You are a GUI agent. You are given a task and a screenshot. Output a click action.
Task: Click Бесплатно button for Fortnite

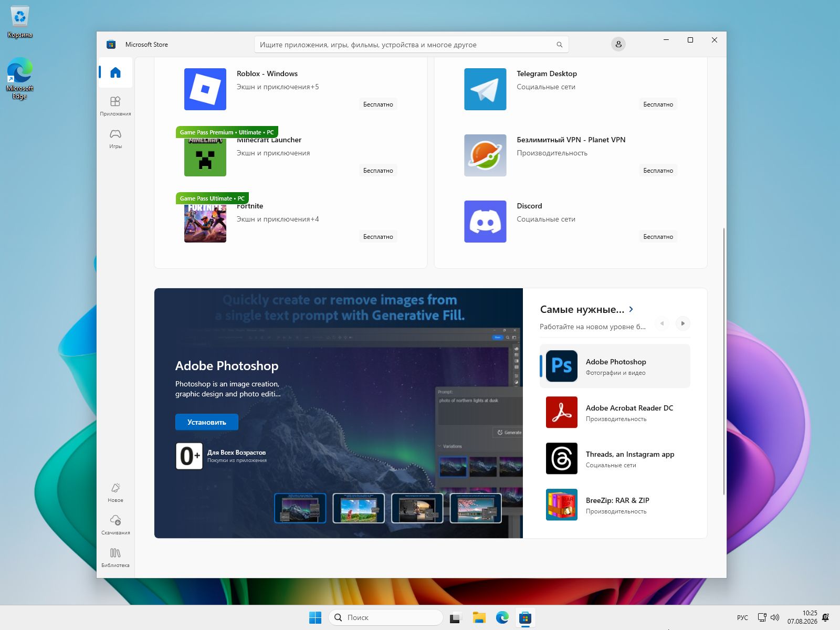click(378, 237)
